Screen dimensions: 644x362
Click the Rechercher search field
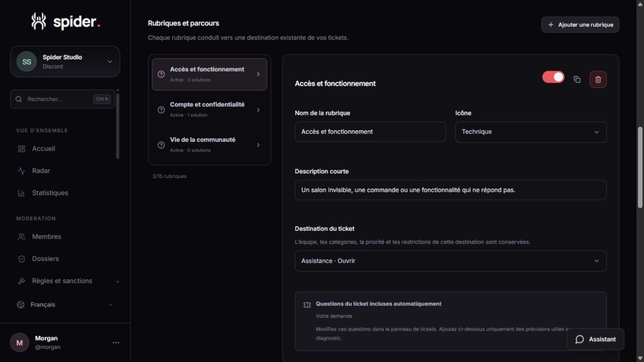coord(63,99)
